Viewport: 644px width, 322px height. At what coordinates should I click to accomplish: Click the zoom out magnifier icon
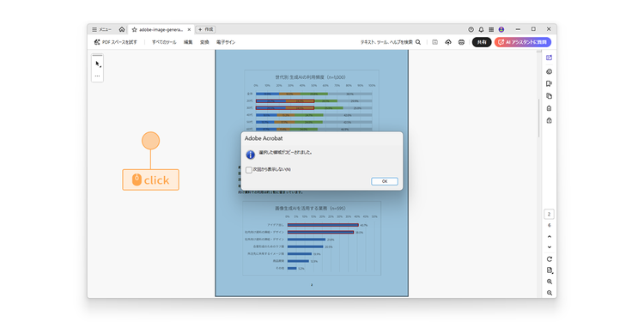click(x=550, y=293)
